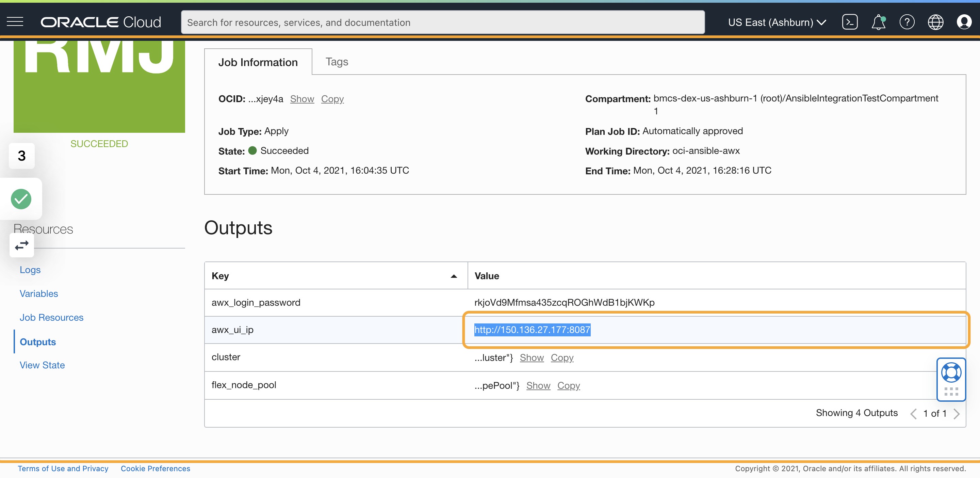
Task: Open Cookie Preferences link
Action: click(155, 468)
